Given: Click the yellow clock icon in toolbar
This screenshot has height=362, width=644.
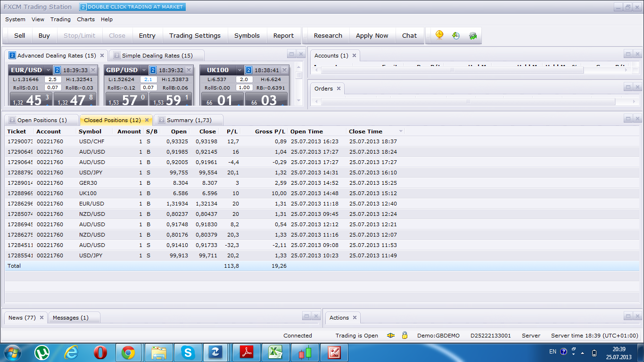Looking at the screenshot, I should pyautogui.click(x=439, y=35).
